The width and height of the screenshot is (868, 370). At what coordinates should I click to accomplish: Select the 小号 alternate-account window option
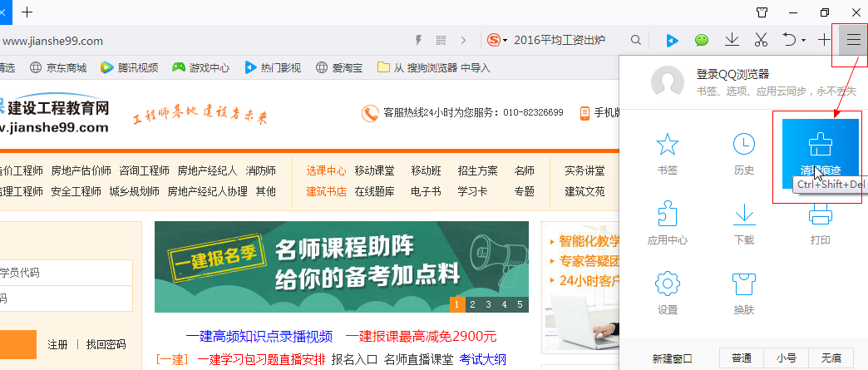pyautogui.click(x=786, y=358)
